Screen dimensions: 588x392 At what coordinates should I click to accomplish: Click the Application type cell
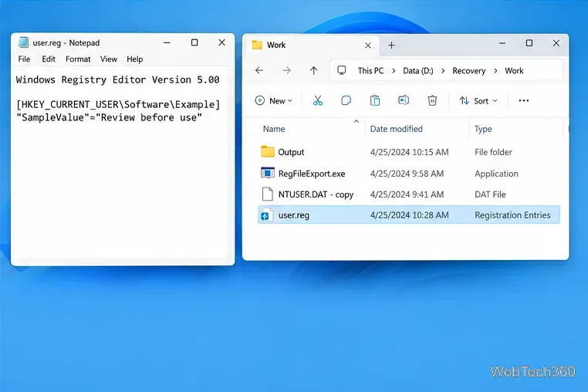[496, 174]
